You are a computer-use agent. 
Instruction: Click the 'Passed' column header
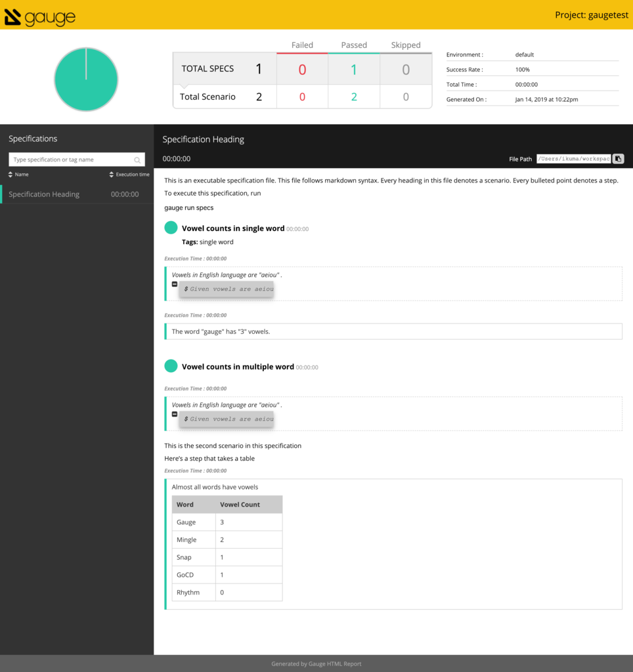[354, 45]
